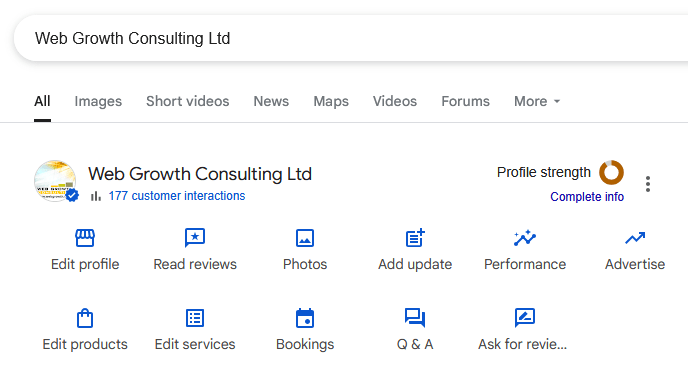
Task: Switch to the News tab
Action: pos(271,101)
